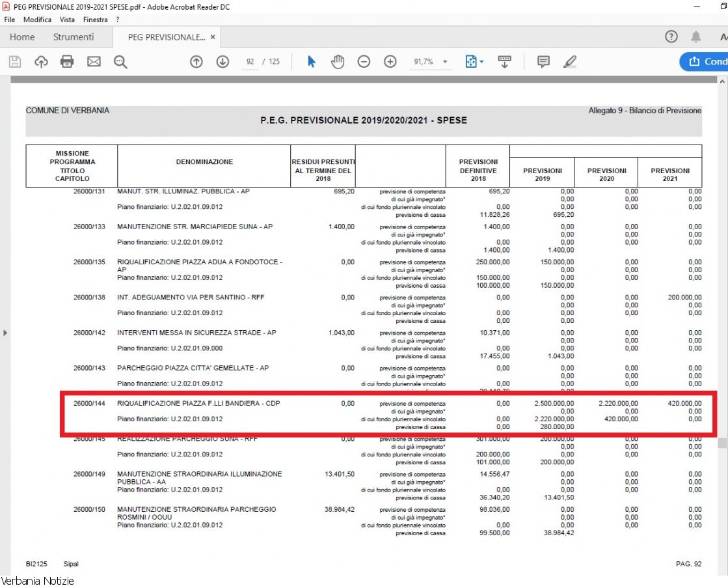Click the upload to cloud icon

pos(41,62)
